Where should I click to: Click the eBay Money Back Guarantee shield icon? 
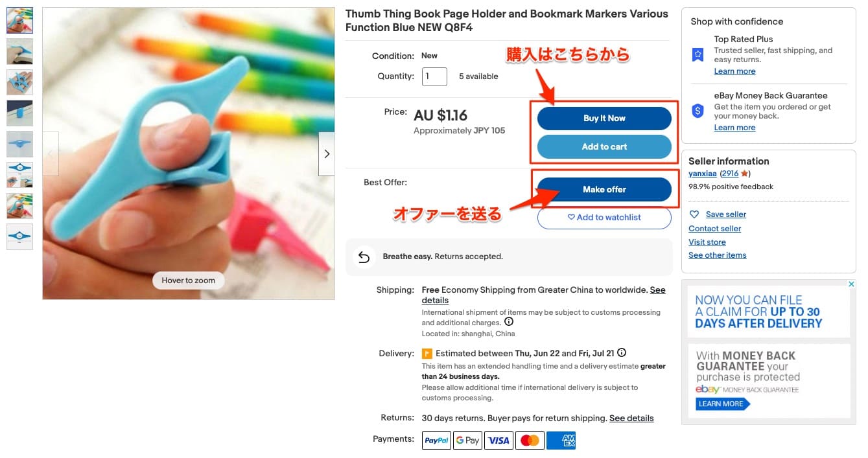pos(698,111)
